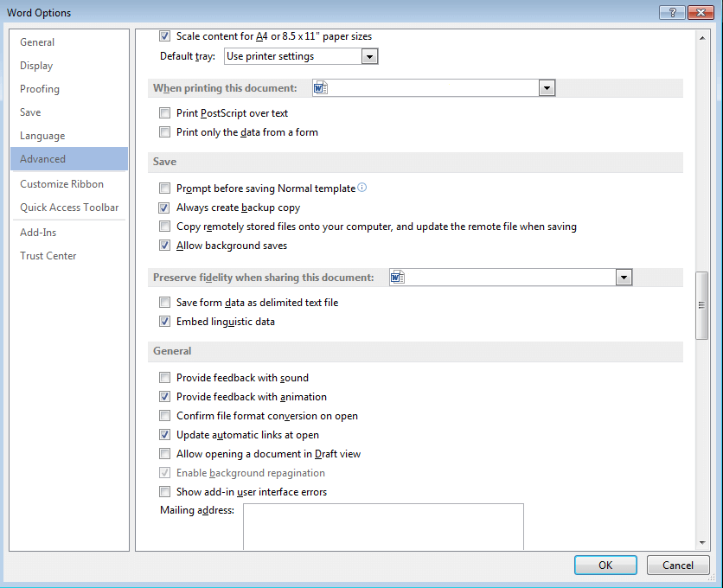This screenshot has width=723, height=588.
Task: Switch to the Proofing category
Action: click(39, 88)
